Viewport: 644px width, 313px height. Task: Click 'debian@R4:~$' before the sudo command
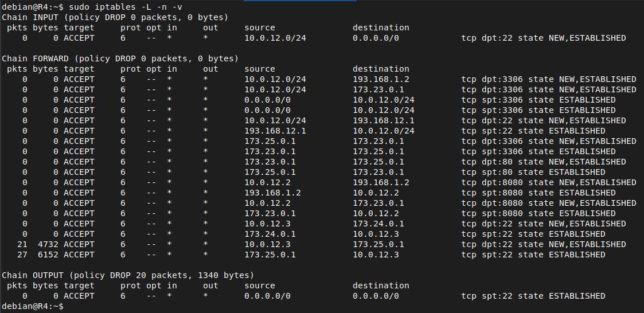33,7
